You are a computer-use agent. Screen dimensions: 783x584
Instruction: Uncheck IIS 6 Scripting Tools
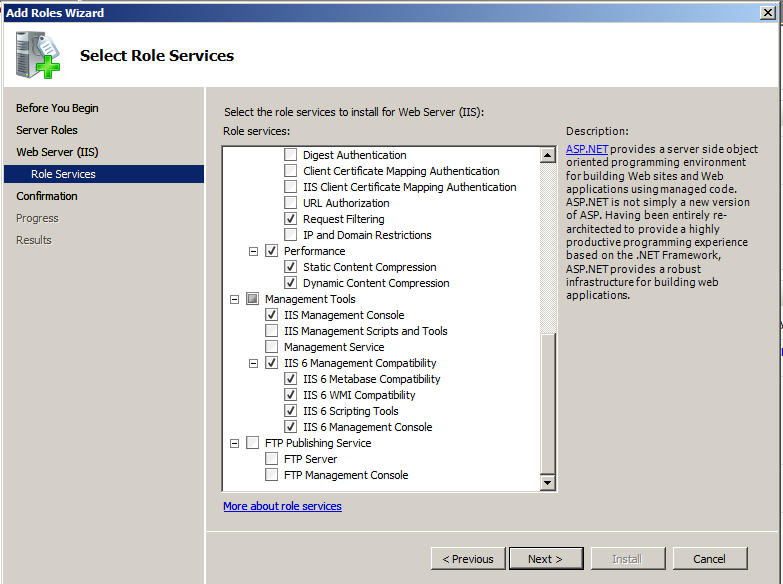290,411
